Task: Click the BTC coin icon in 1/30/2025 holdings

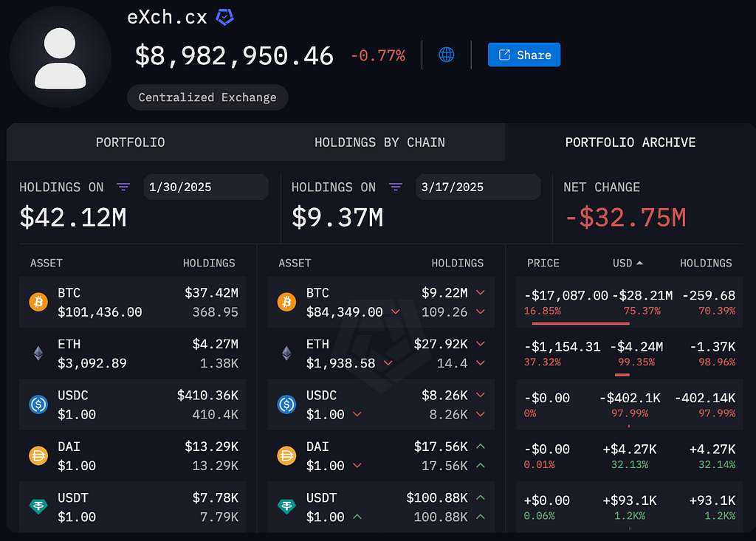Action: coord(38,303)
